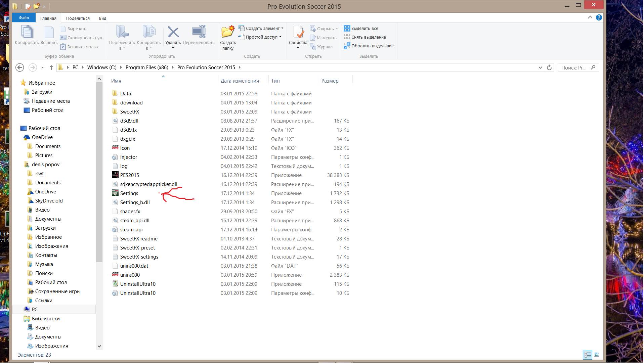Open the View (Вид) ribbon tab
Image resolution: width=644 pixels, height=364 pixels.
102,18
